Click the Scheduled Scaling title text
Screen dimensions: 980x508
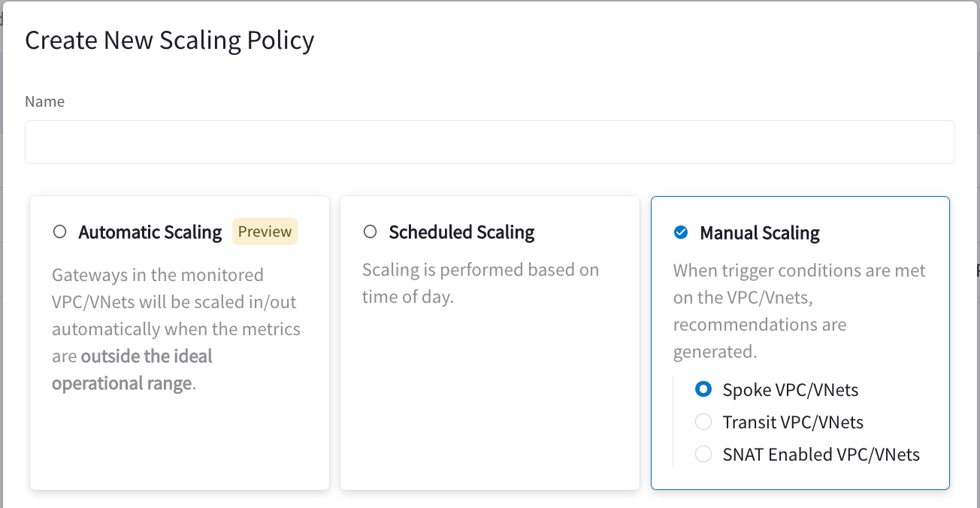pyautogui.click(x=461, y=232)
